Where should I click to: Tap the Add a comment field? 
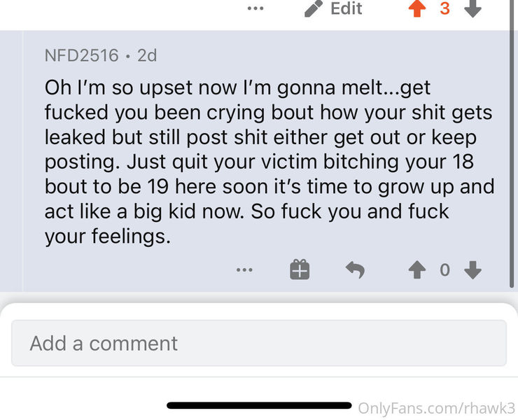[x=258, y=343]
